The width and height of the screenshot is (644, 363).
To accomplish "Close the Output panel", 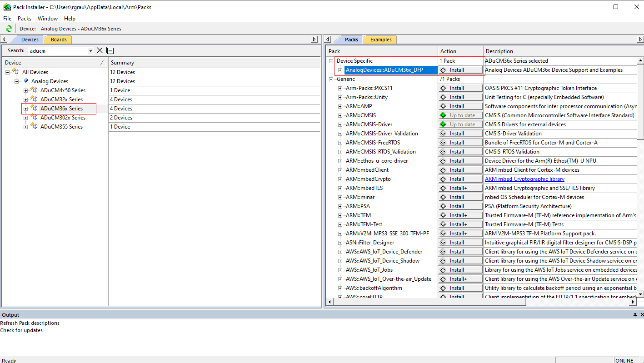I will [641, 315].
